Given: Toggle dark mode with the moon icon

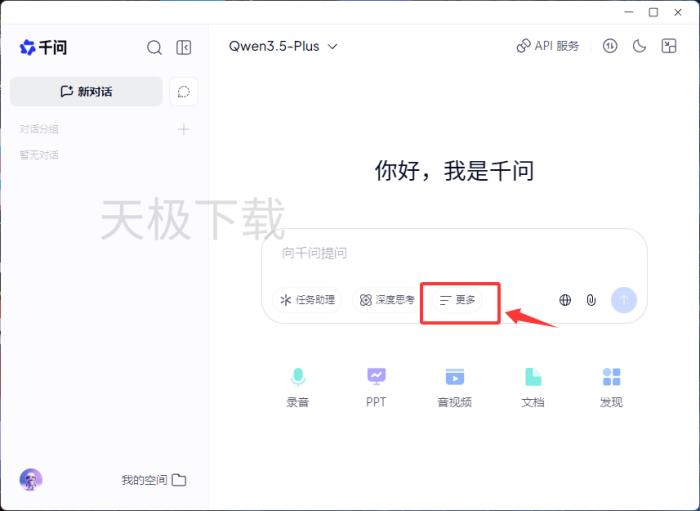Looking at the screenshot, I should tap(639, 46).
